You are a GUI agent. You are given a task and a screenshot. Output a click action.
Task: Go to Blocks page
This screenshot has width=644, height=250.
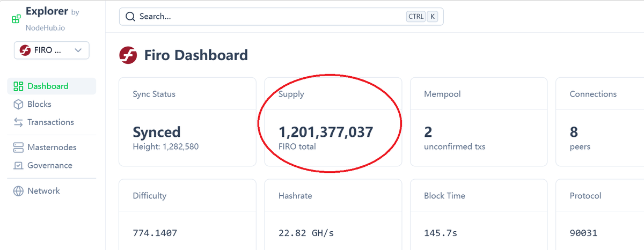[x=52, y=104]
